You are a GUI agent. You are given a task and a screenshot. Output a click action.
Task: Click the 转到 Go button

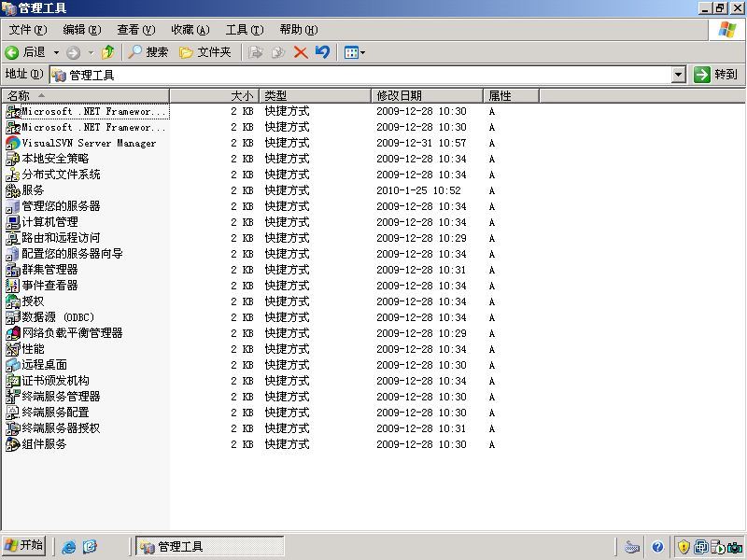pyautogui.click(x=716, y=75)
